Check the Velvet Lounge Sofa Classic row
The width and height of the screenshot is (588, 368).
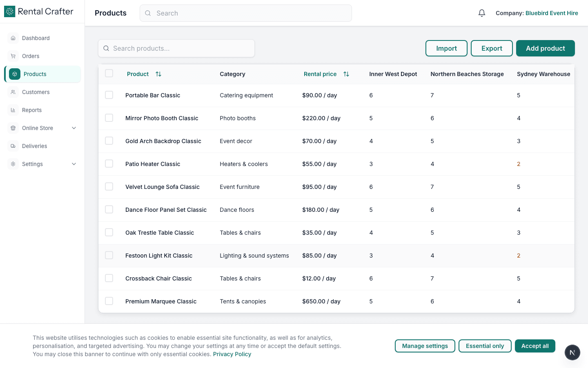[x=109, y=186]
